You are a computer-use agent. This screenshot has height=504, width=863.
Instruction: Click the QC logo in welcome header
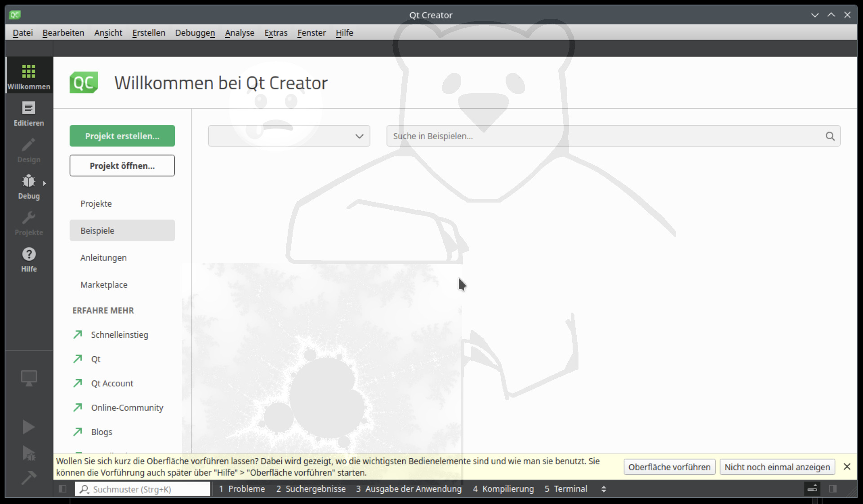pyautogui.click(x=84, y=83)
